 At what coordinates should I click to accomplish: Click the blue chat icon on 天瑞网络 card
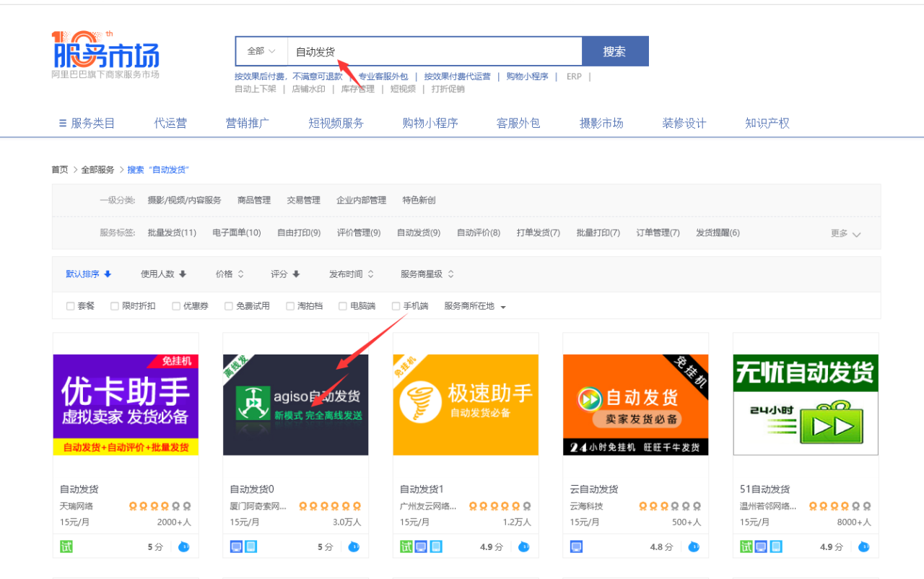[x=183, y=547]
